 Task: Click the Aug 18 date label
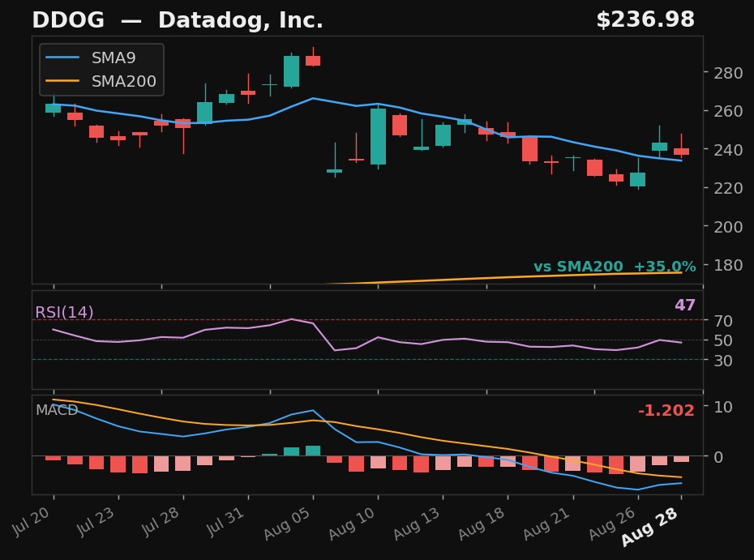pos(482,523)
